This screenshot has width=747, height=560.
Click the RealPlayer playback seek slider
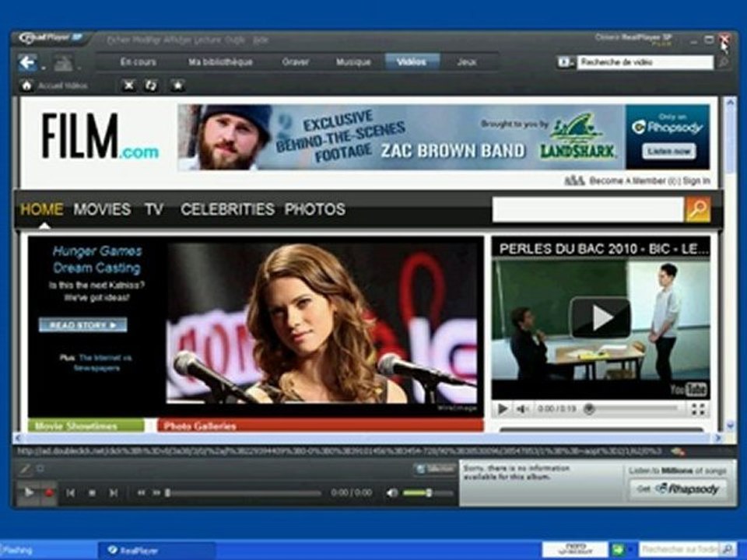tap(244, 493)
